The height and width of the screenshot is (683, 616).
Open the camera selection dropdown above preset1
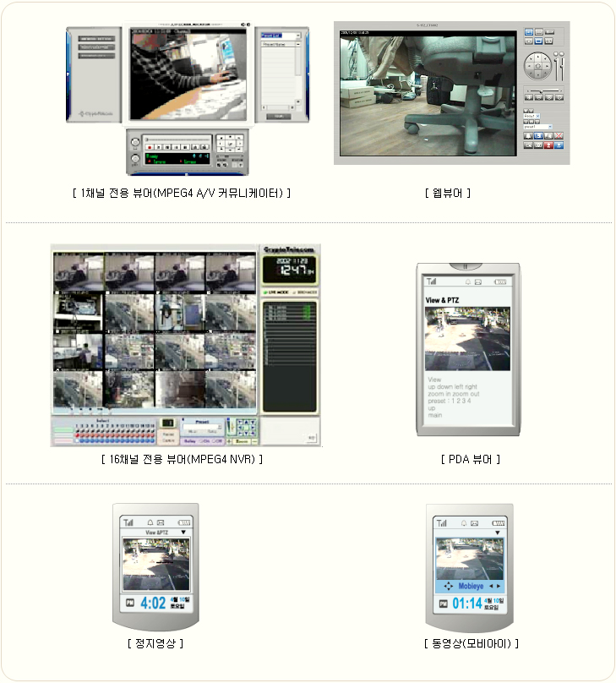point(532,117)
